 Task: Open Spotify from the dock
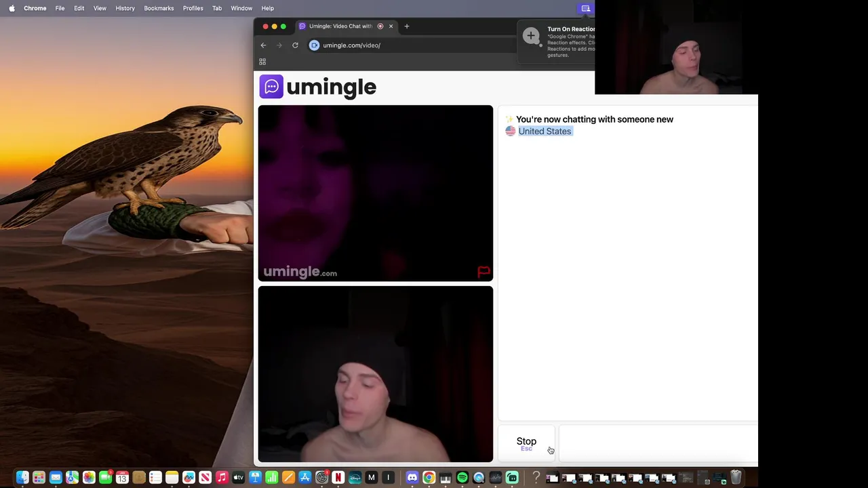462,478
